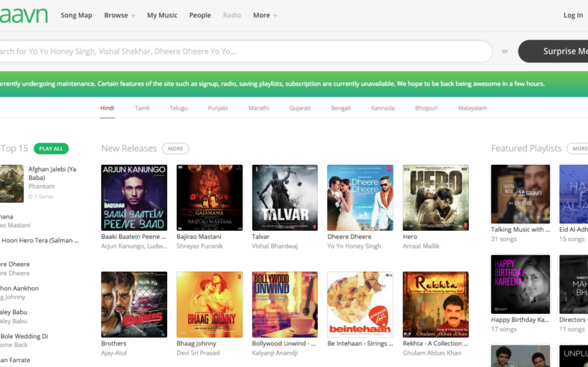This screenshot has width=588, height=367.
Task: Click the Surprise Me button
Action: 554,52
